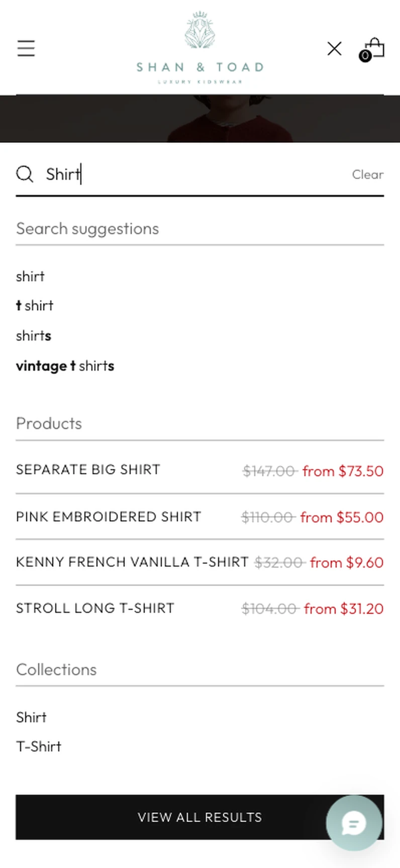The width and height of the screenshot is (400, 868).
Task: Click the magnifying glass search icon
Action: tap(25, 174)
